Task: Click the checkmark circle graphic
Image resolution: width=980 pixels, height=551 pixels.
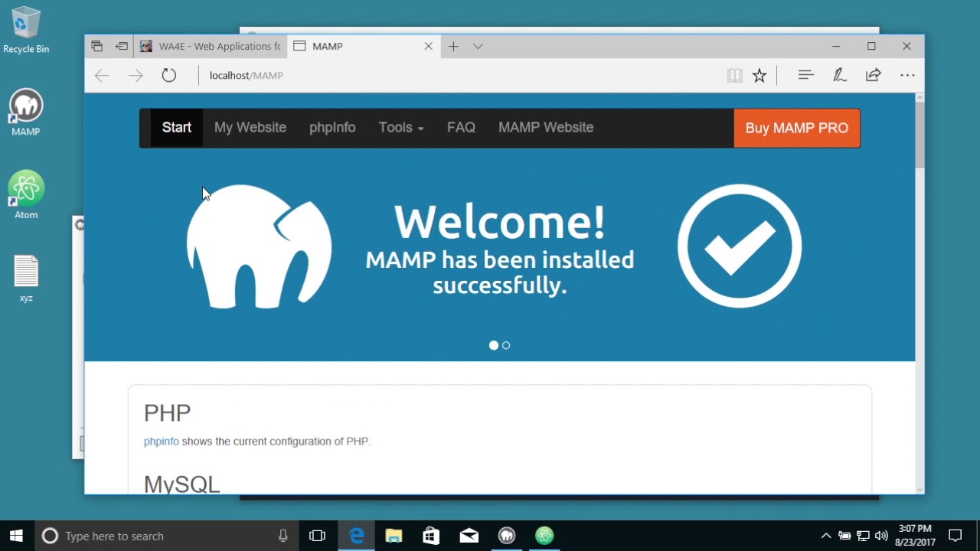Action: (740, 246)
